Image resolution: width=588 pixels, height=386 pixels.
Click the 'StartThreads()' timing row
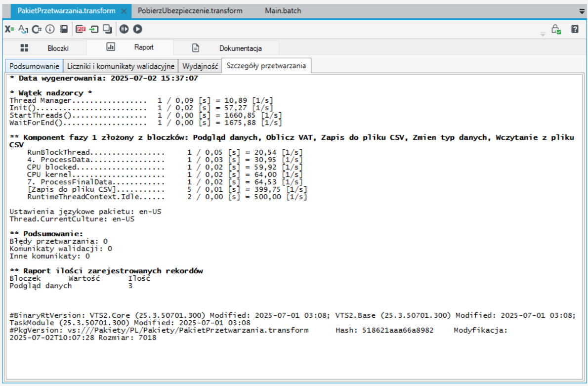(146, 115)
